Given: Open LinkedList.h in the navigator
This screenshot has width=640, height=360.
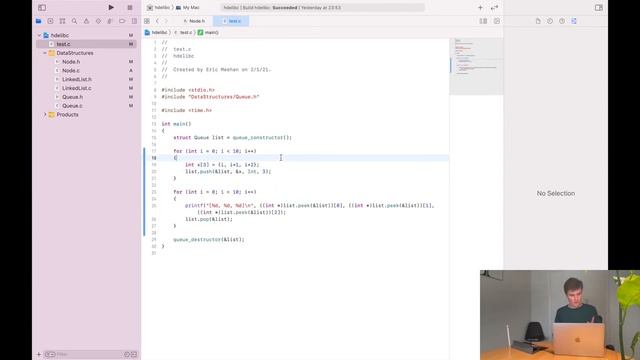Looking at the screenshot, I should pyautogui.click(x=76, y=79).
